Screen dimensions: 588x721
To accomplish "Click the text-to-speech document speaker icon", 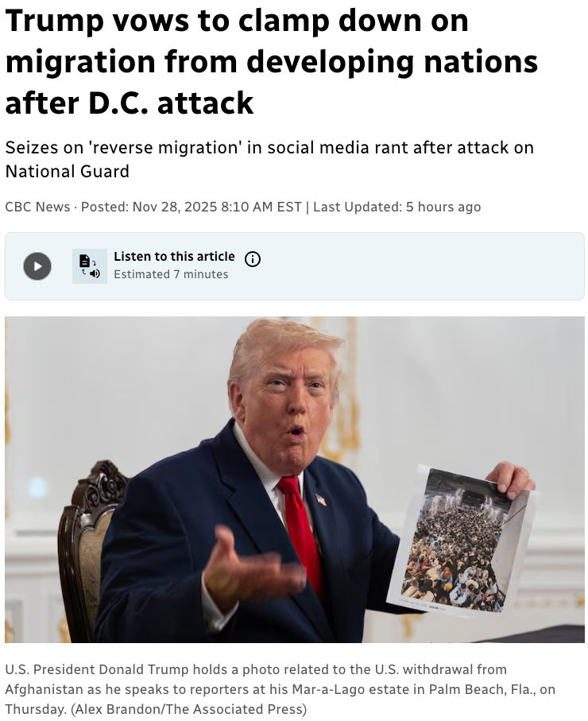I will (x=90, y=266).
